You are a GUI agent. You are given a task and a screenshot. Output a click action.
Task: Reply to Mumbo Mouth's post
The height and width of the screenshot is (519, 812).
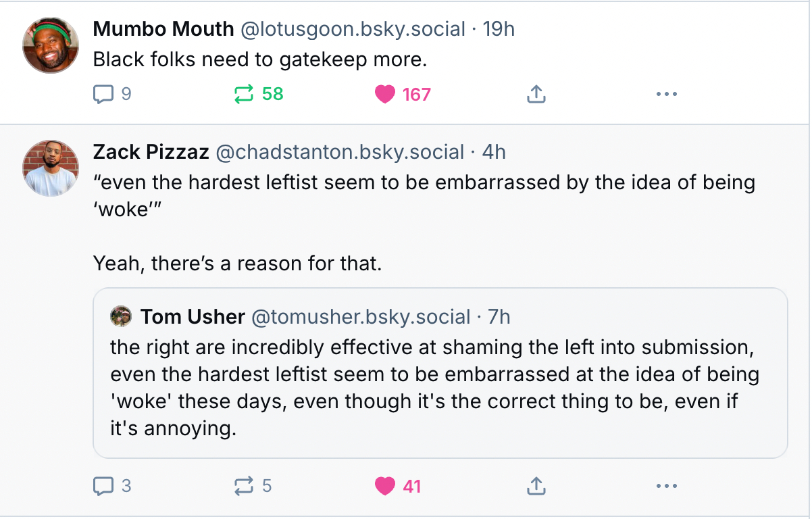[x=103, y=95]
